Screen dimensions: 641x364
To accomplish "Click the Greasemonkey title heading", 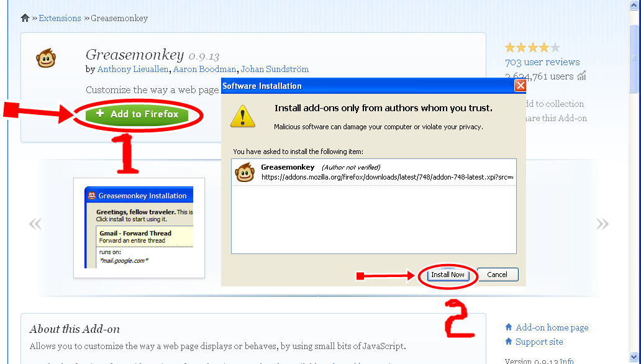I will coord(135,55).
